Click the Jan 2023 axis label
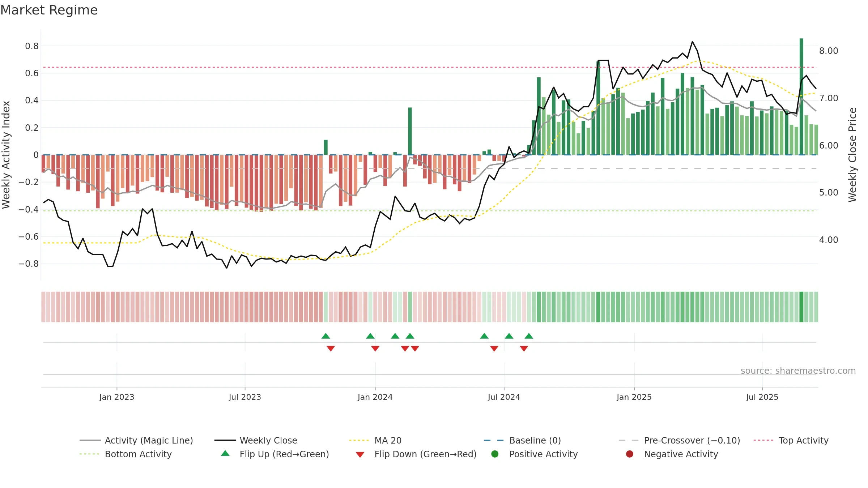Viewport: 868px width, 488px height. (116, 397)
